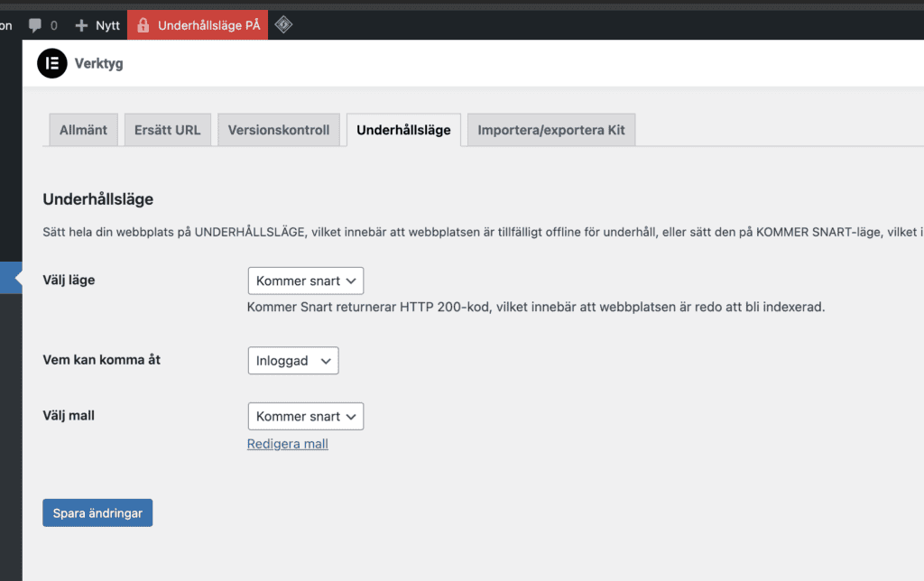
Task: Click the Nytt plus icon
Action: coord(81,25)
